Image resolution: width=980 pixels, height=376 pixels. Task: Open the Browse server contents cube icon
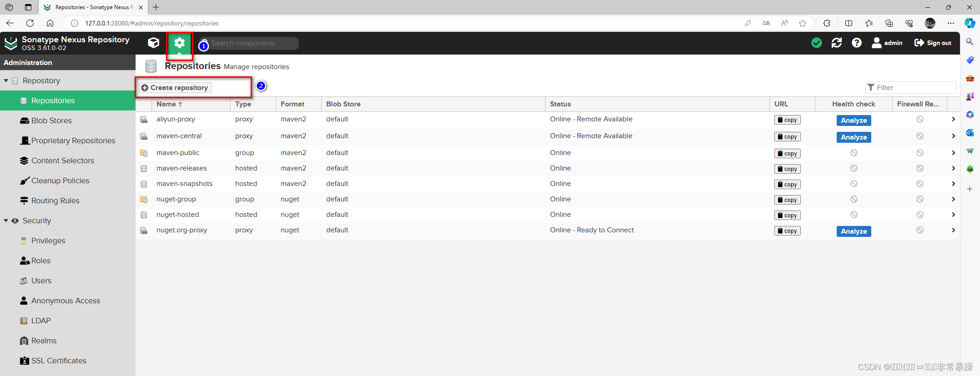153,43
